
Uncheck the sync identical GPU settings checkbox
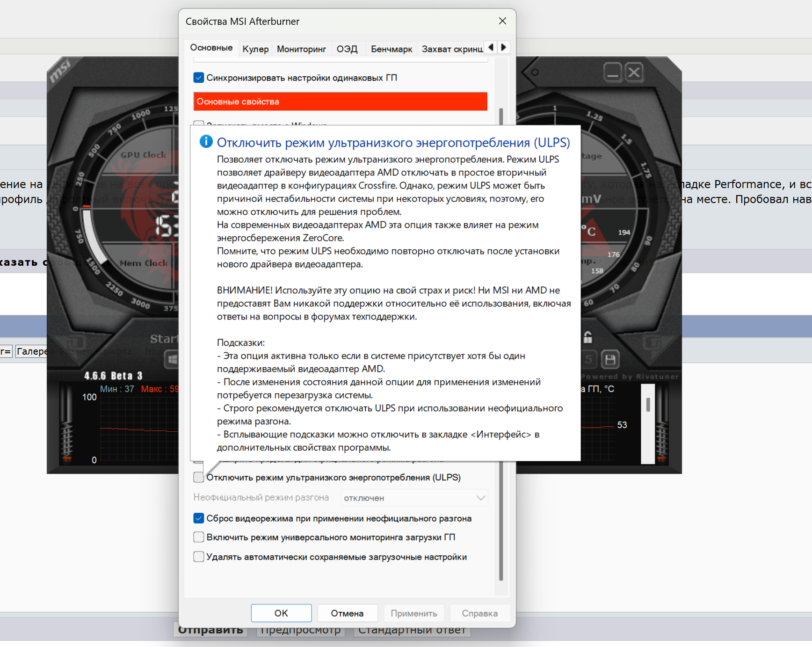coord(198,78)
